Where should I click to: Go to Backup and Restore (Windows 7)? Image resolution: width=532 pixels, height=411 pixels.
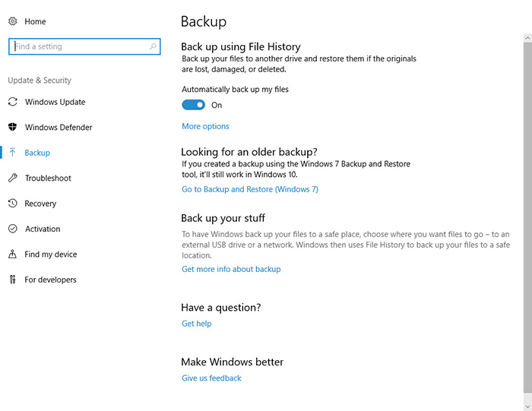(250, 189)
